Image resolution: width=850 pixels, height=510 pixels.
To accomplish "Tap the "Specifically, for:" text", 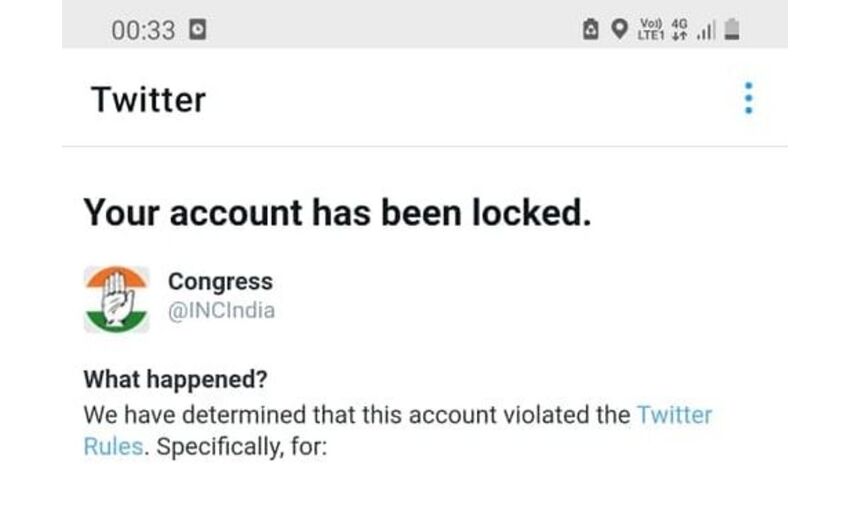I will pyautogui.click(x=242, y=446).
